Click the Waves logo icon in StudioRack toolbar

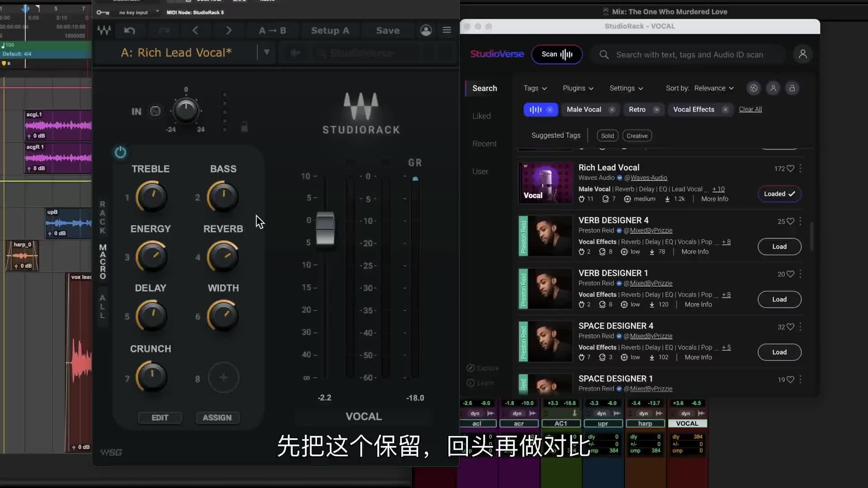point(104,30)
